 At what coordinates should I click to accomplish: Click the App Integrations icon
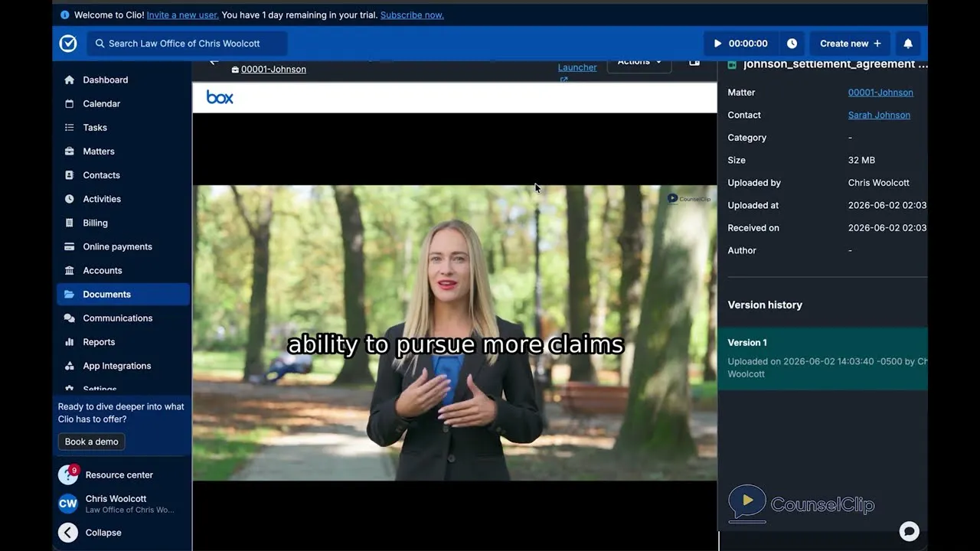point(70,366)
